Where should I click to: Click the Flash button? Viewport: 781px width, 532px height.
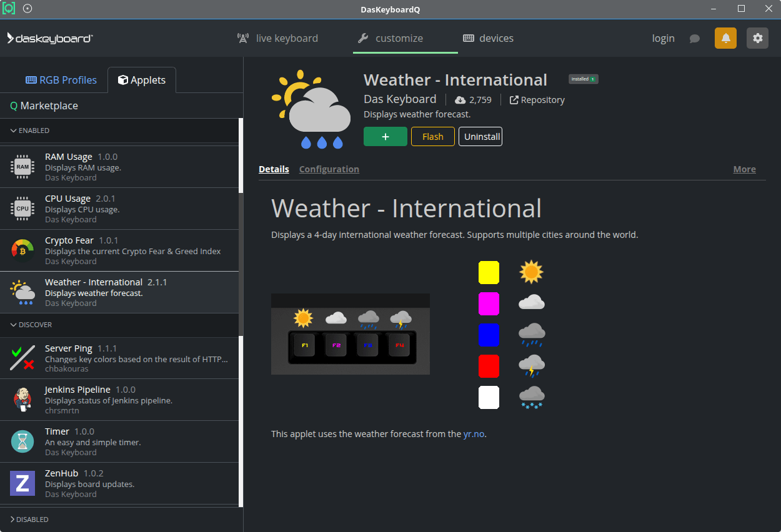click(433, 137)
